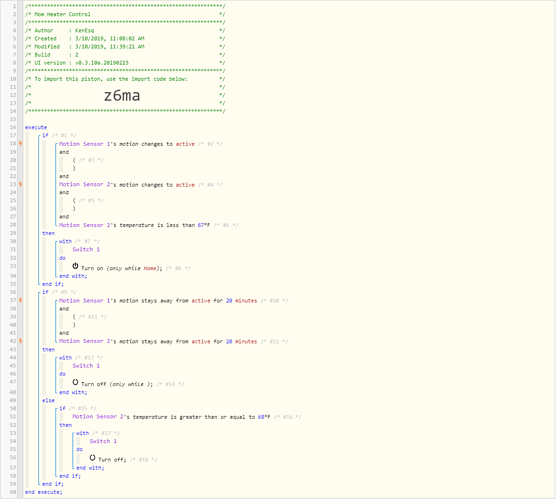Click the empty group comment #5
The width and height of the screenshot is (559, 500).
point(91,200)
